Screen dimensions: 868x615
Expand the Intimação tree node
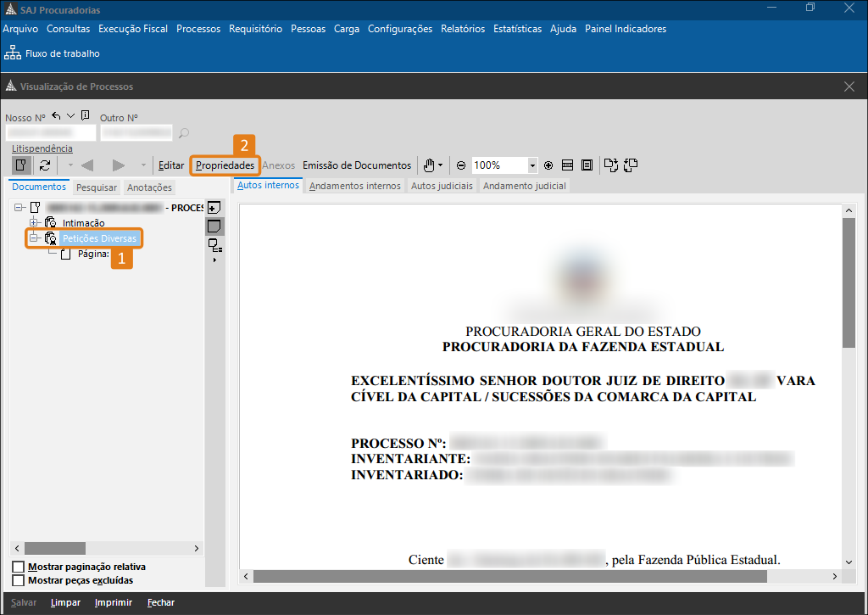[x=35, y=222]
